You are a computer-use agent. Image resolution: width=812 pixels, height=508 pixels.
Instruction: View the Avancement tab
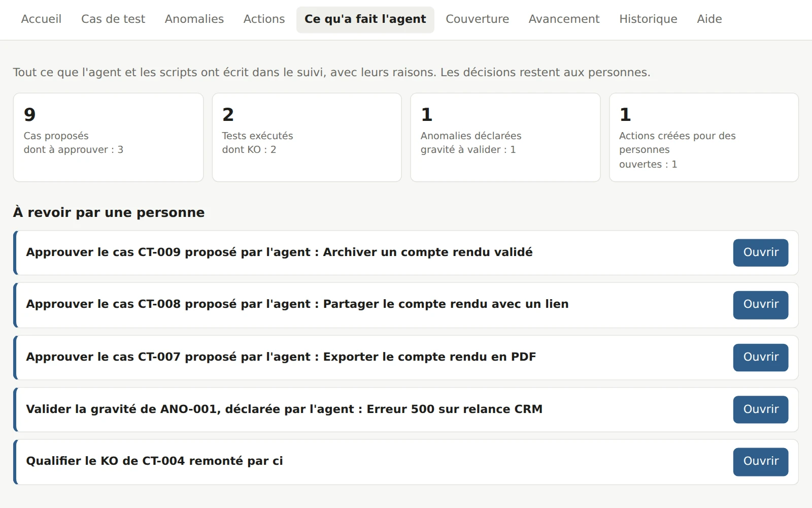pos(564,19)
